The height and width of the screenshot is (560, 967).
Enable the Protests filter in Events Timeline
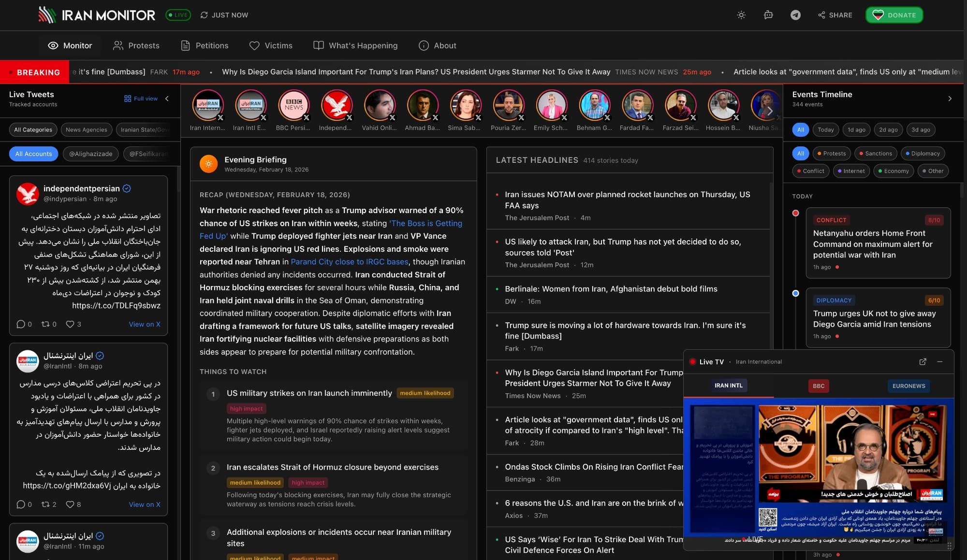click(832, 153)
